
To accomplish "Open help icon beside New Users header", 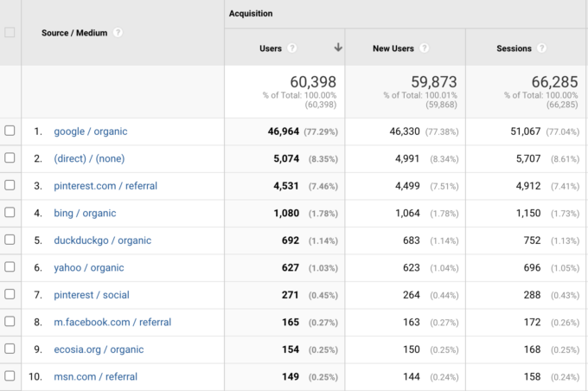I will click(x=424, y=48).
